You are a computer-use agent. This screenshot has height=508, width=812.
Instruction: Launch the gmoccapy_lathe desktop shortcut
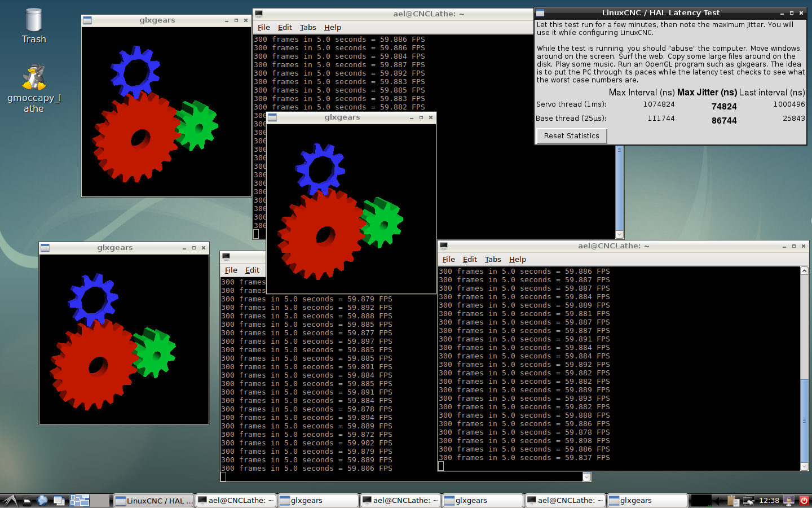click(x=34, y=89)
